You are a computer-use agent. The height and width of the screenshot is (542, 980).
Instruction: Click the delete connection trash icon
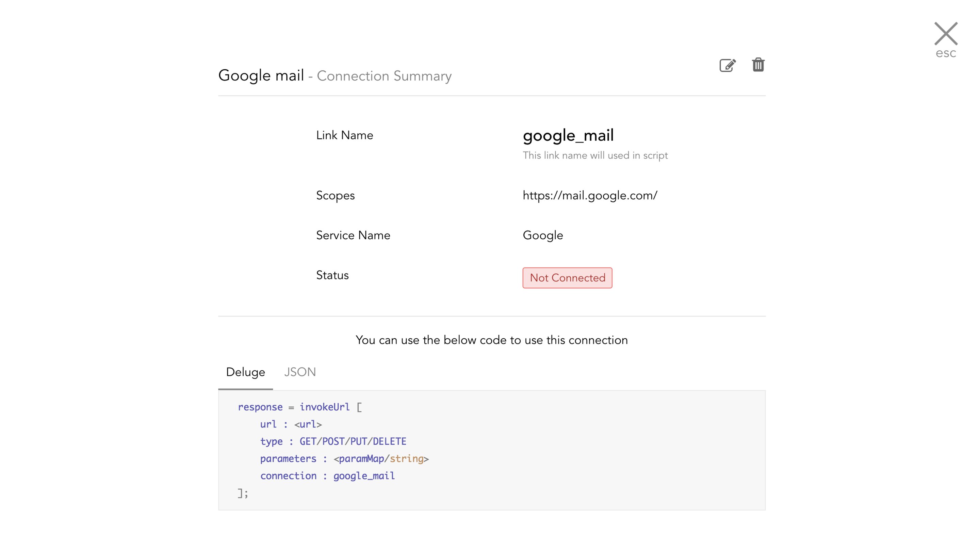tap(758, 65)
